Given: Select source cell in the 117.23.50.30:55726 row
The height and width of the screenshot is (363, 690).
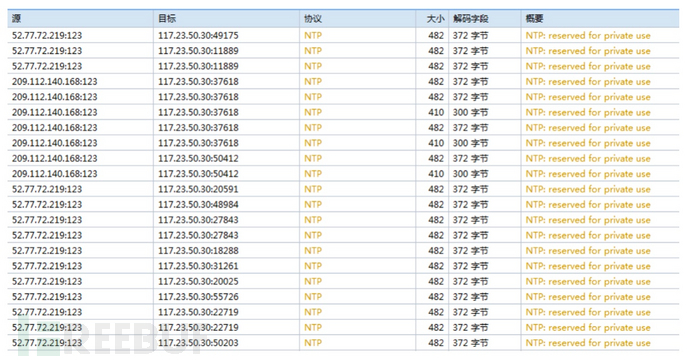Looking at the screenshot, I should point(47,297).
